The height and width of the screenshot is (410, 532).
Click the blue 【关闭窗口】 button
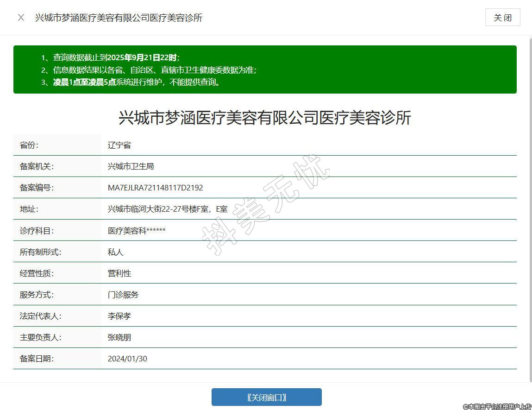click(266, 397)
